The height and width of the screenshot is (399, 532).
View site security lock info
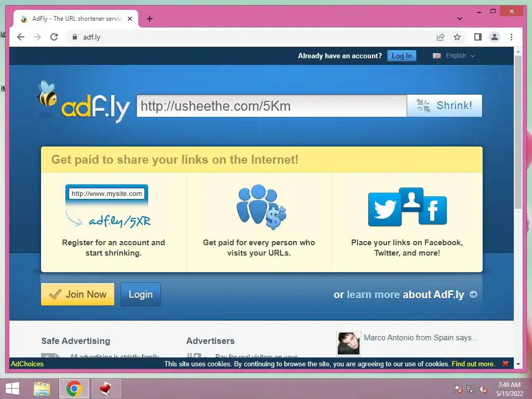75,37
